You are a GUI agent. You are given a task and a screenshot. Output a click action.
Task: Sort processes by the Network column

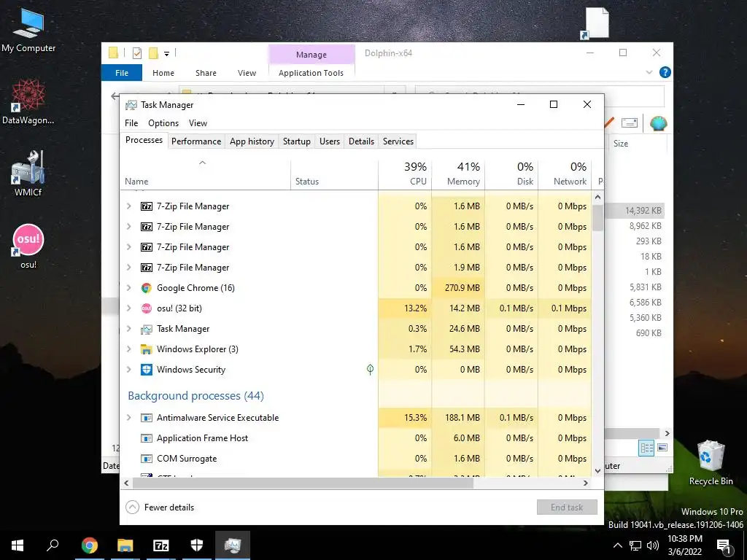565,174
